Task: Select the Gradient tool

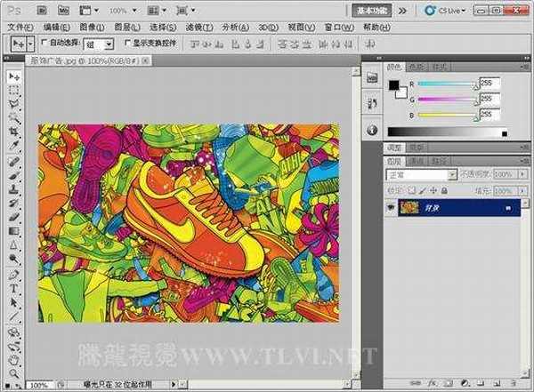Action: 14,230
